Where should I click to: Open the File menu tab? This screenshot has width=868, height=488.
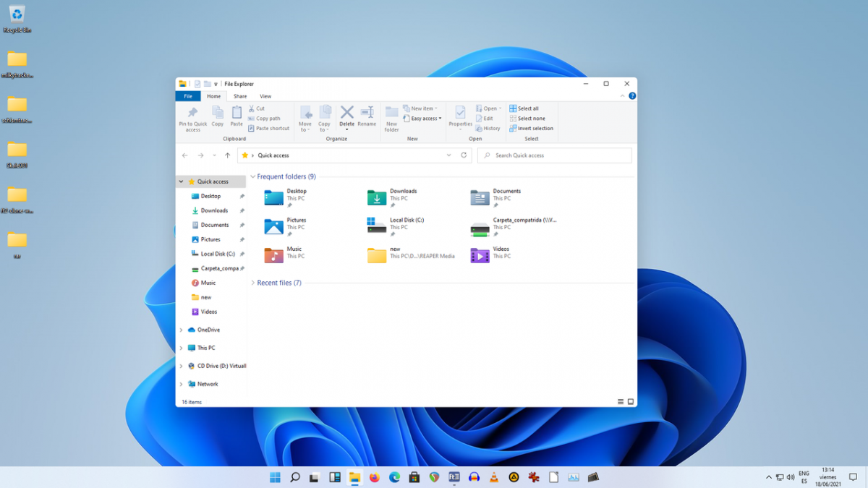point(187,96)
